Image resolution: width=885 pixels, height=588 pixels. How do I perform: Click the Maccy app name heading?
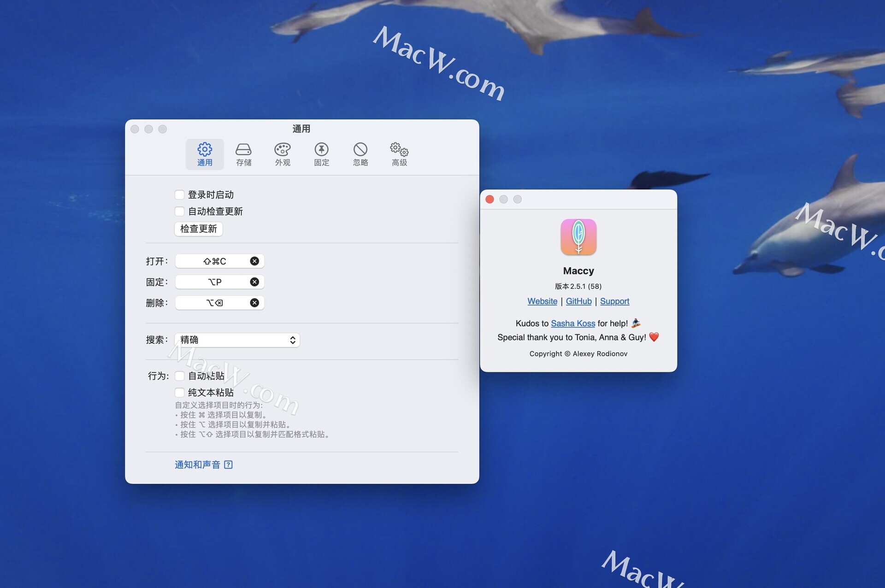[x=578, y=271]
